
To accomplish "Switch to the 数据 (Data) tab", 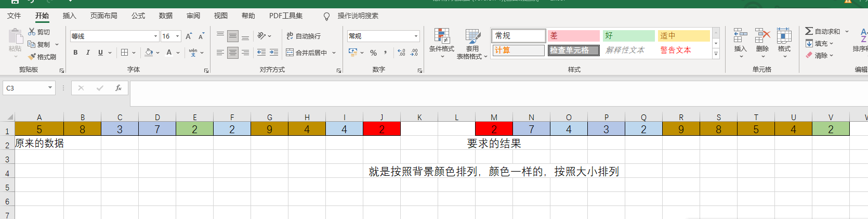I will pos(166,16).
